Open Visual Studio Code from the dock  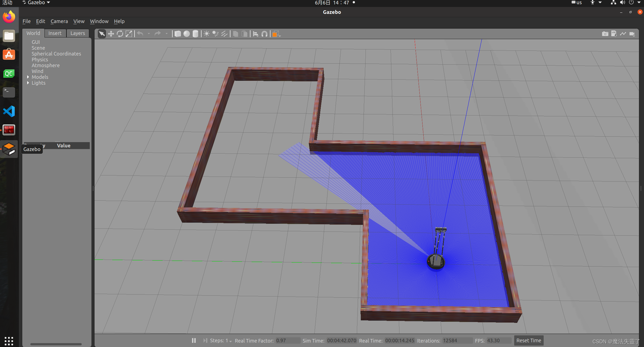9,111
